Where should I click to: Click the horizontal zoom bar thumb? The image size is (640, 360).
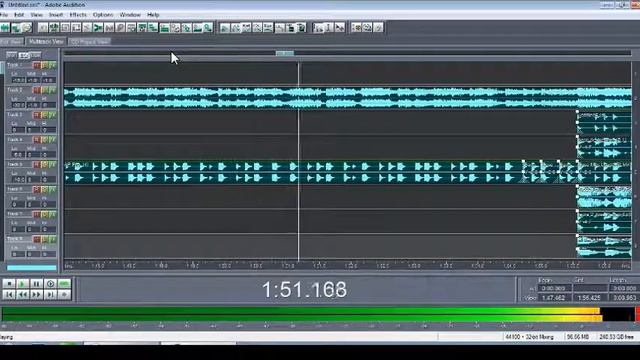pyautogui.click(x=284, y=53)
